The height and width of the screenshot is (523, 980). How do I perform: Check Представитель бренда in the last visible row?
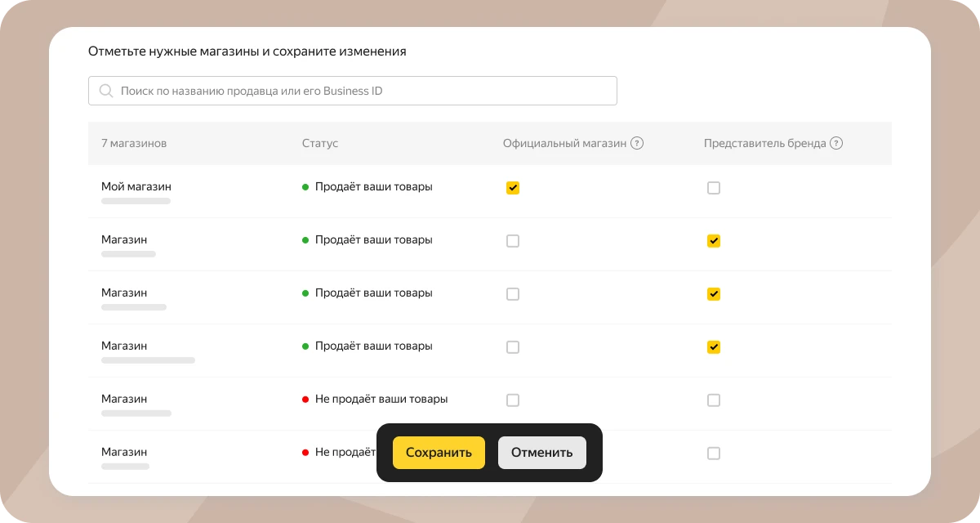714,454
